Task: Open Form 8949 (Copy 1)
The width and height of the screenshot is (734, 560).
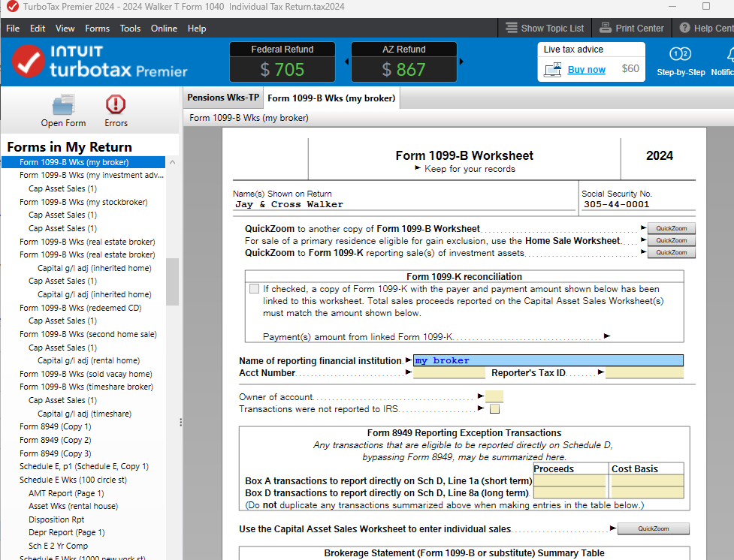Action: [56, 426]
